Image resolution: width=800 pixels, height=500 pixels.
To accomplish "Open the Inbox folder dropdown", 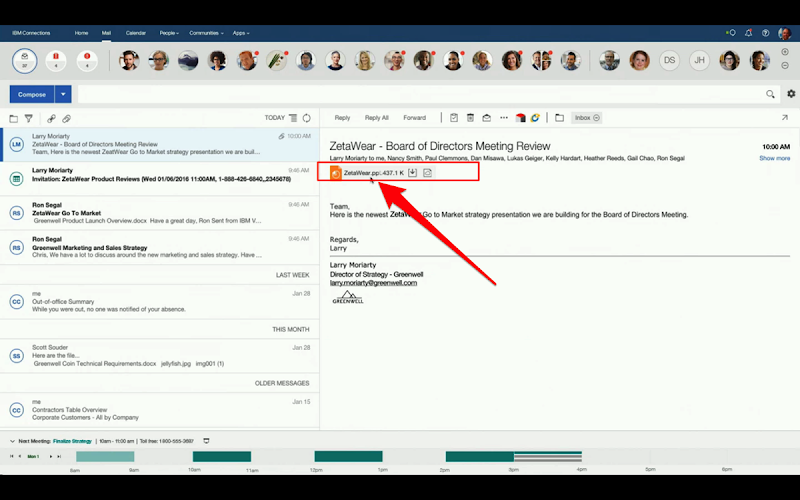I will [587, 118].
